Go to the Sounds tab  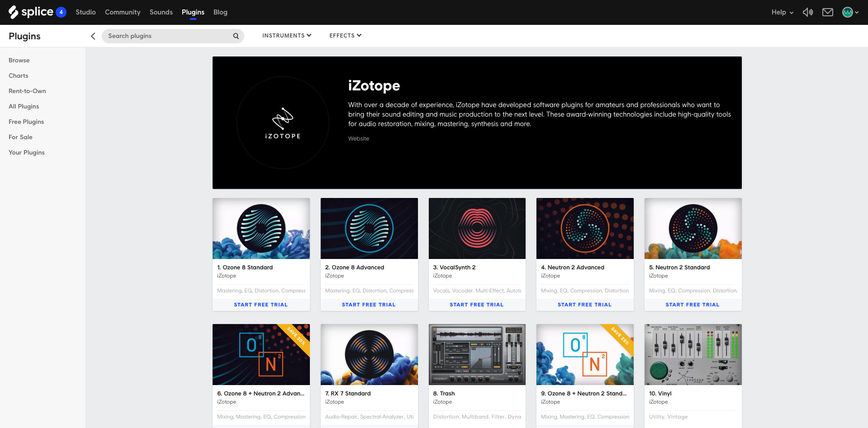point(161,12)
